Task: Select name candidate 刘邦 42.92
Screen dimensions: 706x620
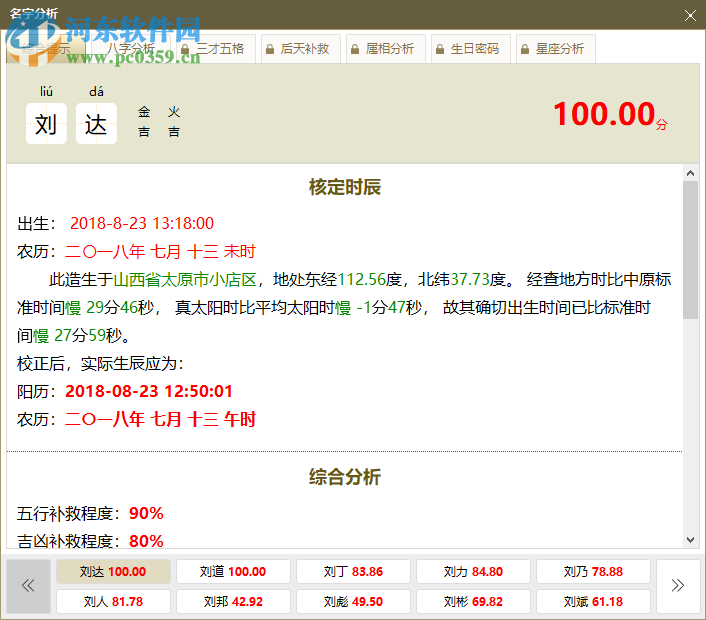Action: [x=233, y=602]
